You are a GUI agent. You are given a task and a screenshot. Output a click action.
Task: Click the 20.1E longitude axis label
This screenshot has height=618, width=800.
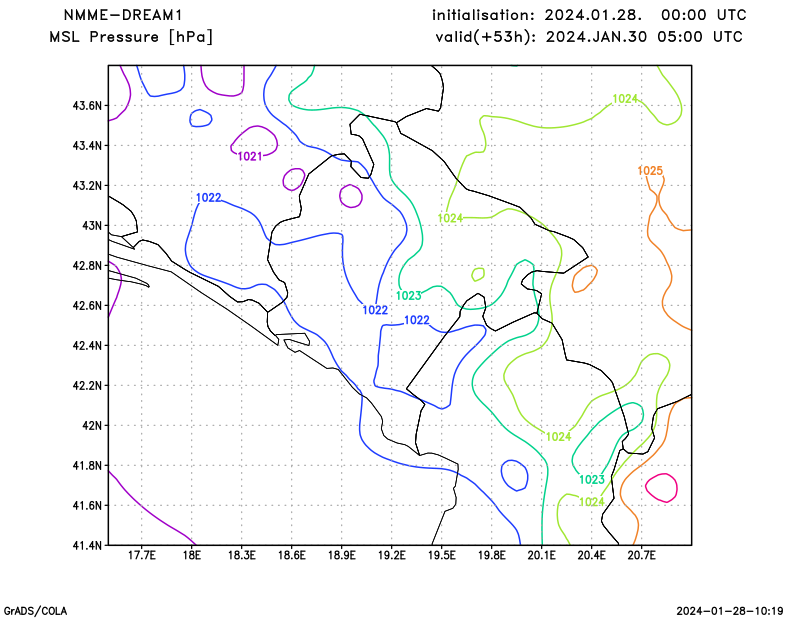click(x=541, y=555)
